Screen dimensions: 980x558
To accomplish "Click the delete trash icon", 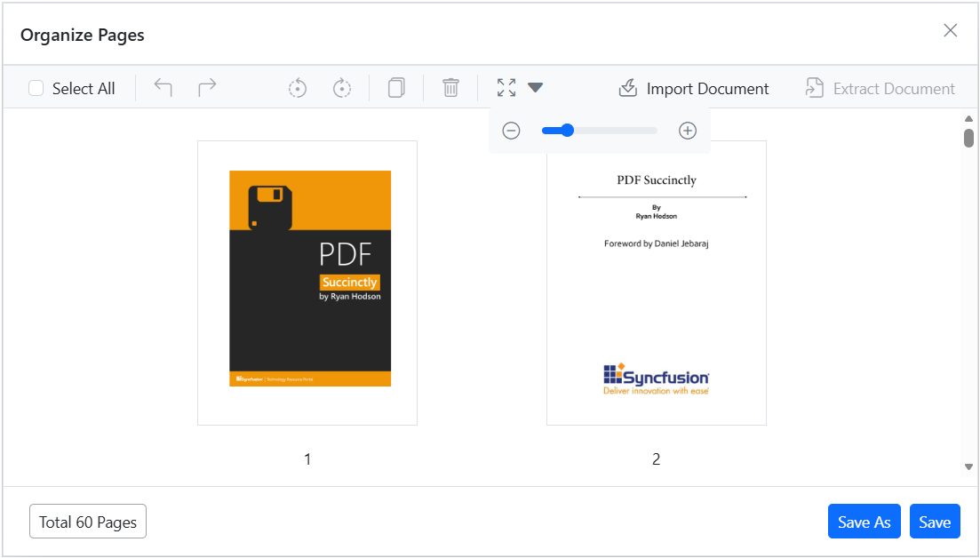I will [x=450, y=87].
